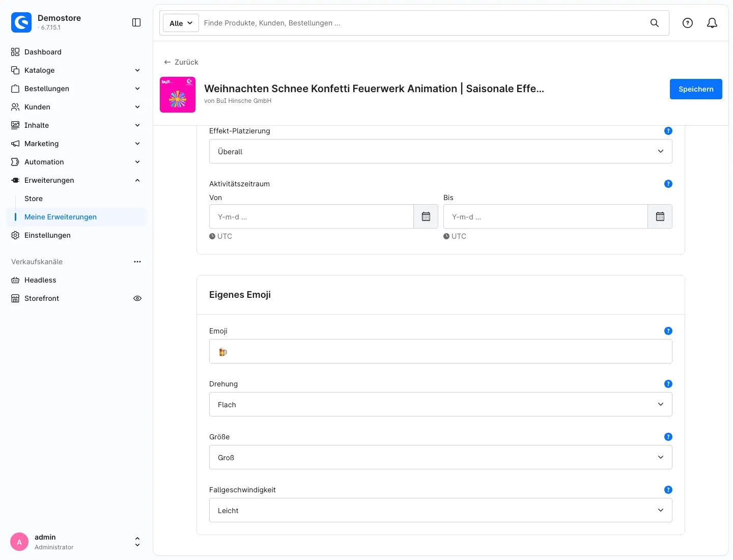The width and height of the screenshot is (733, 560).
Task: Show help tooltip for Drehung
Action: click(x=668, y=384)
